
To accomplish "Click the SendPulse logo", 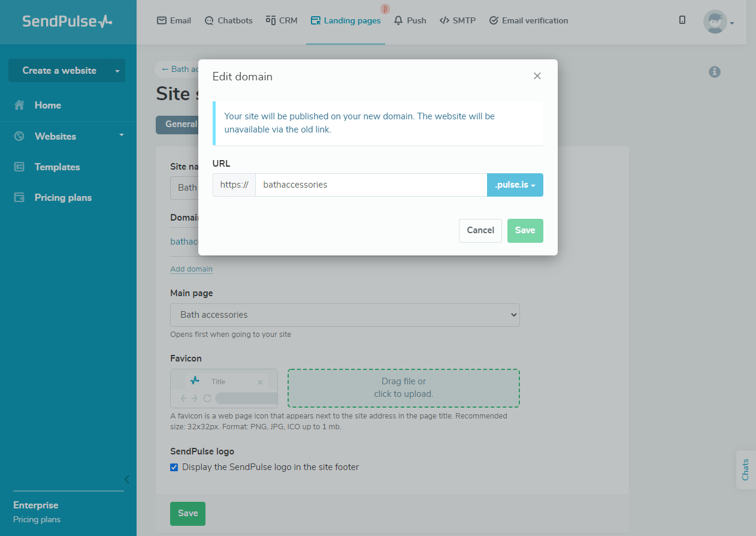I will coord(68,21).
